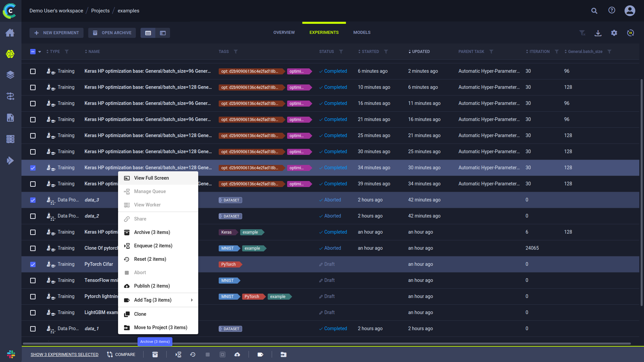This screenshot has width=644, height=362.
Task: Click the search icon in the top bar
Action: 594,11
